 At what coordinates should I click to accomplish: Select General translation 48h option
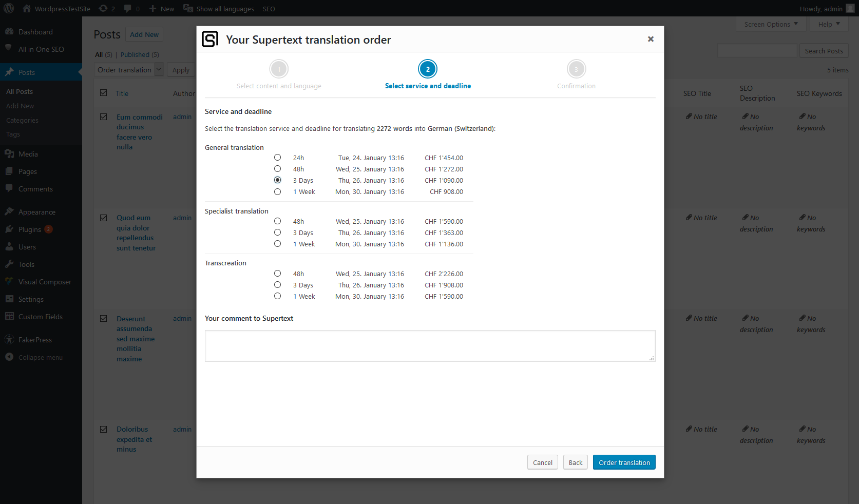(x=278, y=169)
